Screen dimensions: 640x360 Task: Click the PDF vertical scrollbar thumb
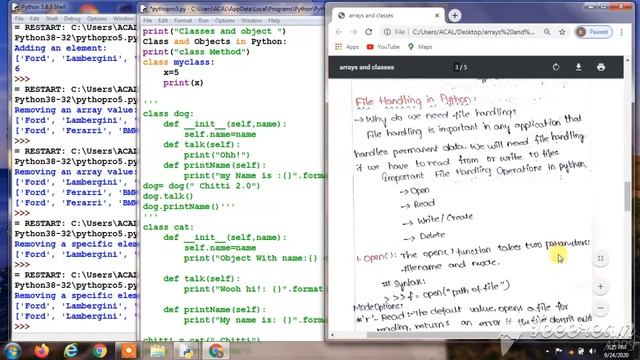[627, 196]
